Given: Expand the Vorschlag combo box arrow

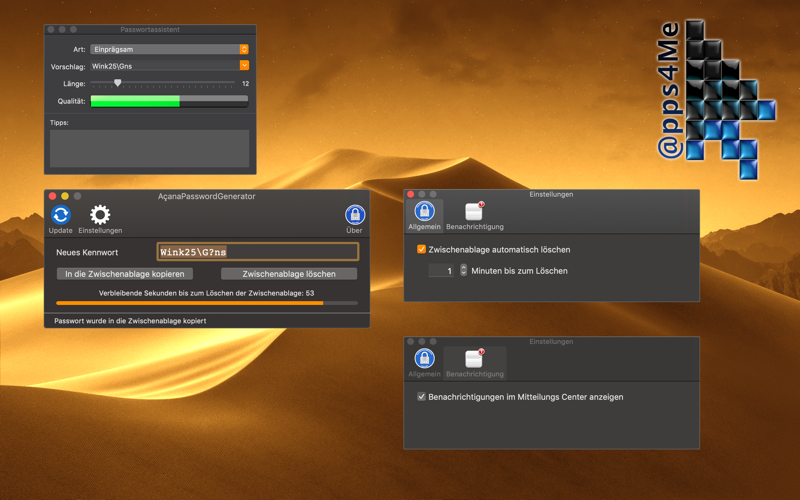Looking at the screenshot, I should point(244,65).
